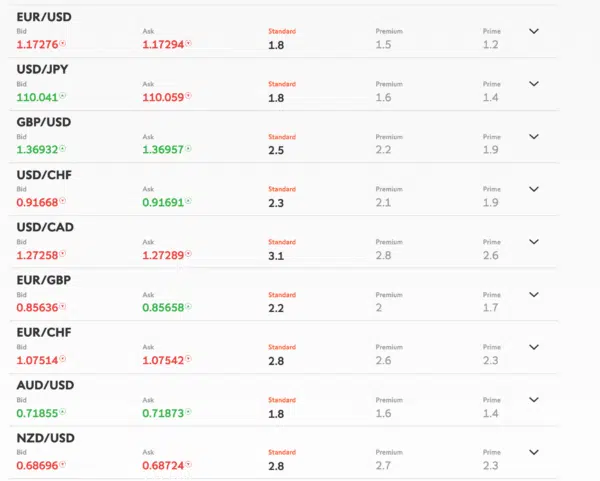600x481 pixels.
Task: Expand the EUR/CHF row chevron
Action: click(x=534, y=347)
